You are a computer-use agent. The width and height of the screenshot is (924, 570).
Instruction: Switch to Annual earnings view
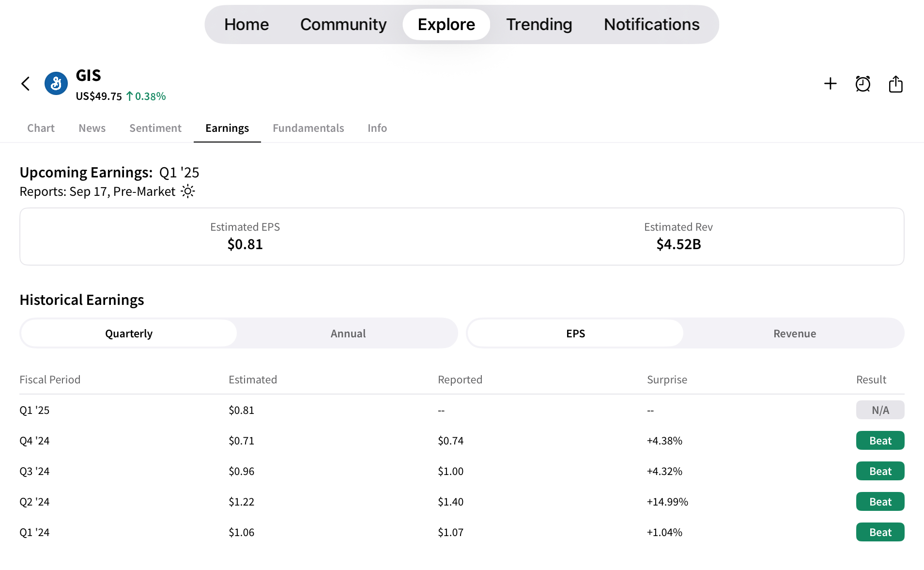348,333
